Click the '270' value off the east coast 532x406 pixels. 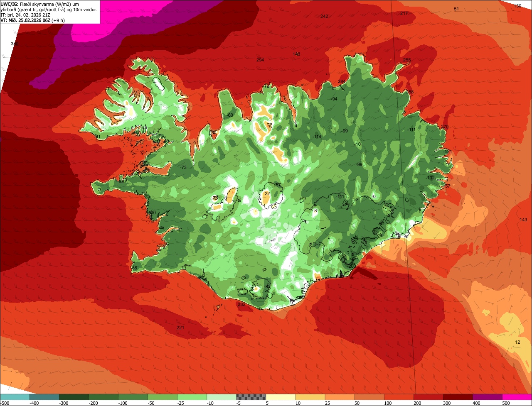pyautogui.click(x=445, y=127)
